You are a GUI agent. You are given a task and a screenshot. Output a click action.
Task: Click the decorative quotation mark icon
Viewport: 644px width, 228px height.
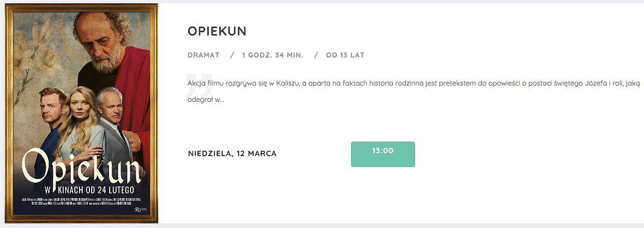pos(198,85)
